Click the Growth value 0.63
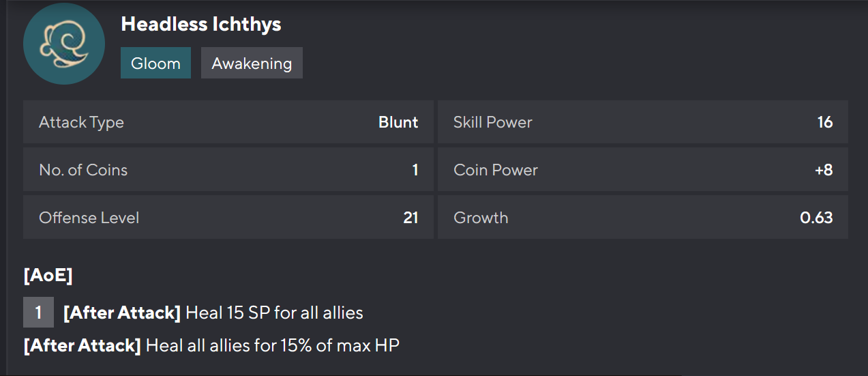The width and height of the screenshot is (868, 376). point(816,218)
